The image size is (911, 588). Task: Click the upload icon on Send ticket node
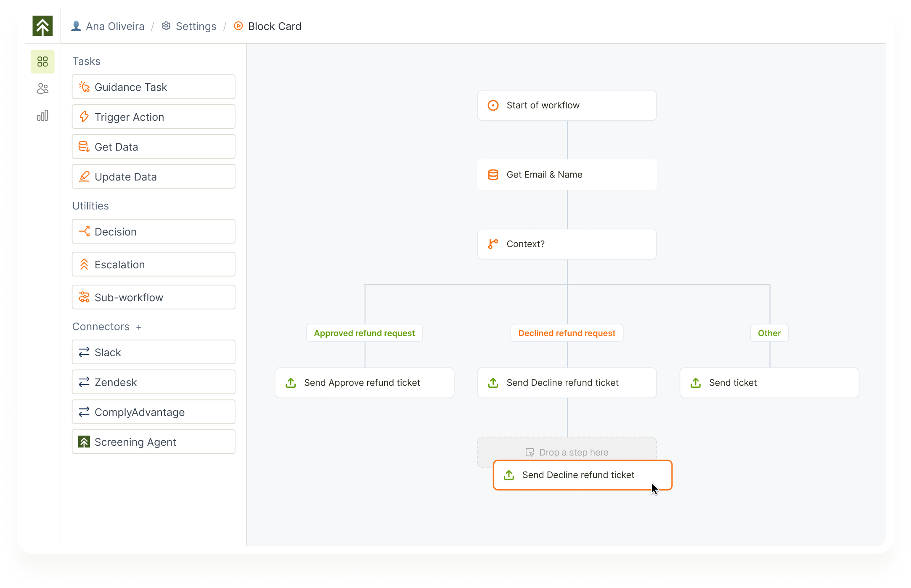696,383
